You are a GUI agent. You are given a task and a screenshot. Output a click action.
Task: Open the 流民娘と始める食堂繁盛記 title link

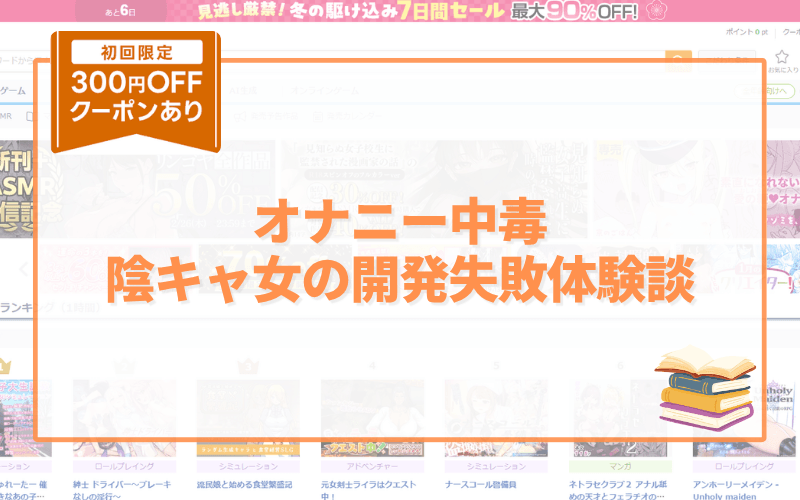click(244, 484)
